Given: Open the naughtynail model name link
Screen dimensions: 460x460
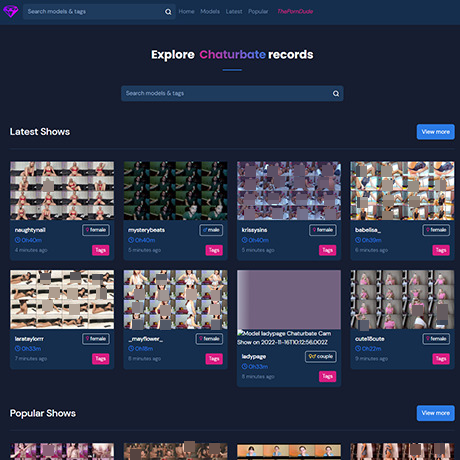Looking at the screenshot, I should pos(30,230).
